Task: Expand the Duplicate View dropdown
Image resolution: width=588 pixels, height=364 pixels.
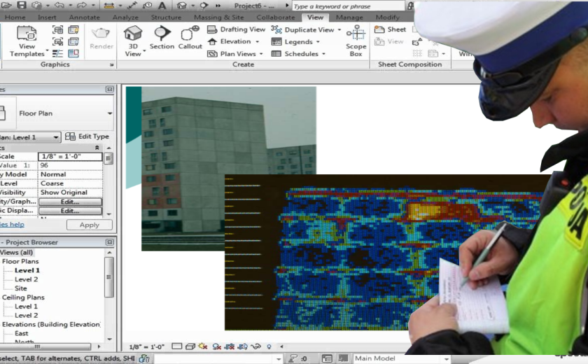Action: [339, 30]
